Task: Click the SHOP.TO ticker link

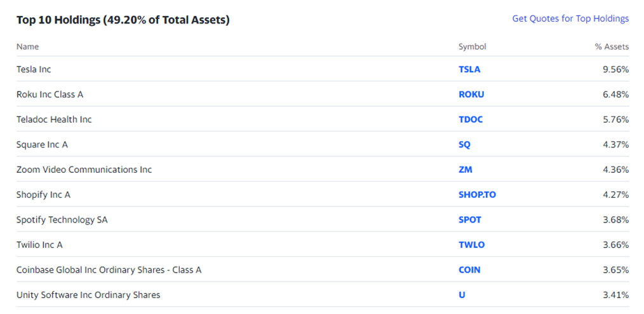Action: [477, 195]
